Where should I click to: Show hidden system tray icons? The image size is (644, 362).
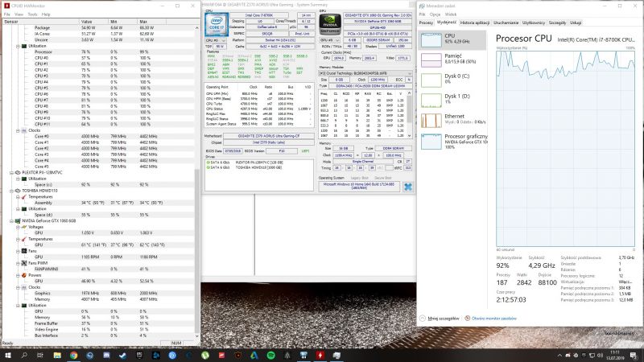pos(559,356)
